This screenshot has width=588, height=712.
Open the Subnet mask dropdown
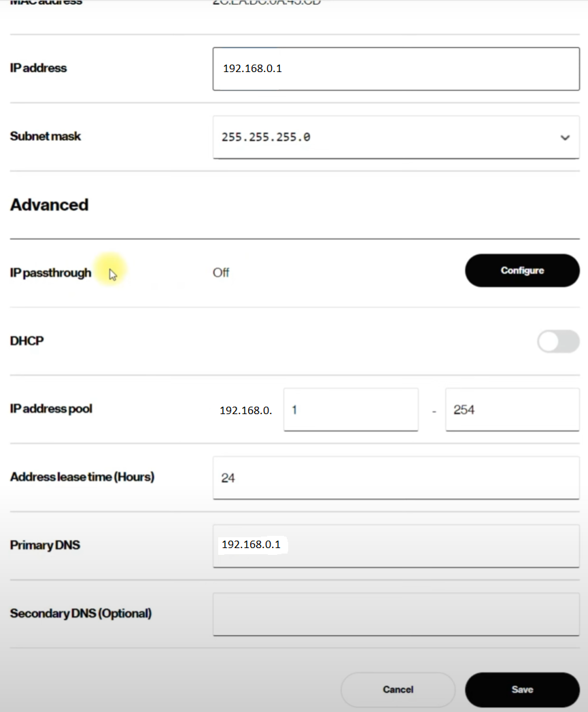(x=396, y=137)
